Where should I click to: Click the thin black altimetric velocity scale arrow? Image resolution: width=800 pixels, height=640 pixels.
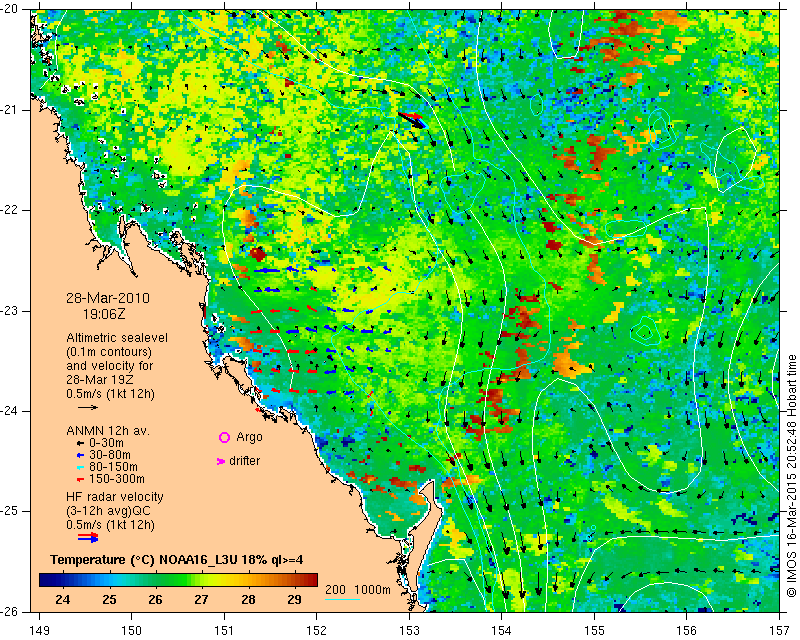tap(88, 407)
